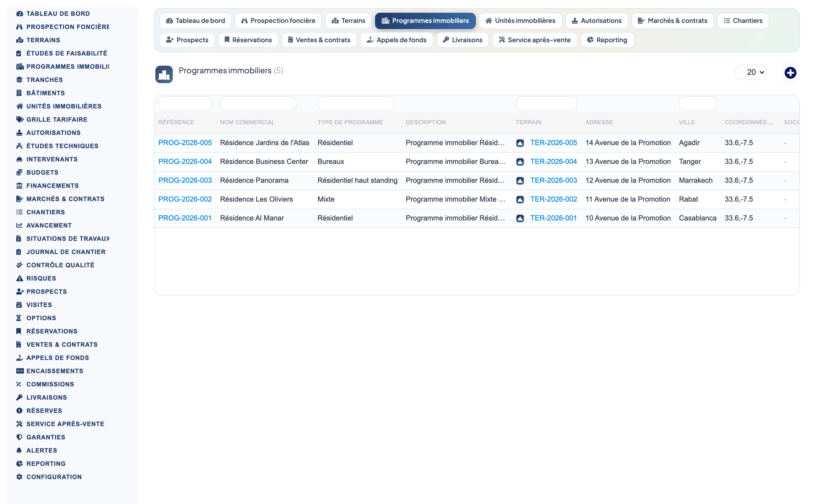The image size is (815, 504).
Task: Open terrain link TER-2026-001
Action: (554, 218)
